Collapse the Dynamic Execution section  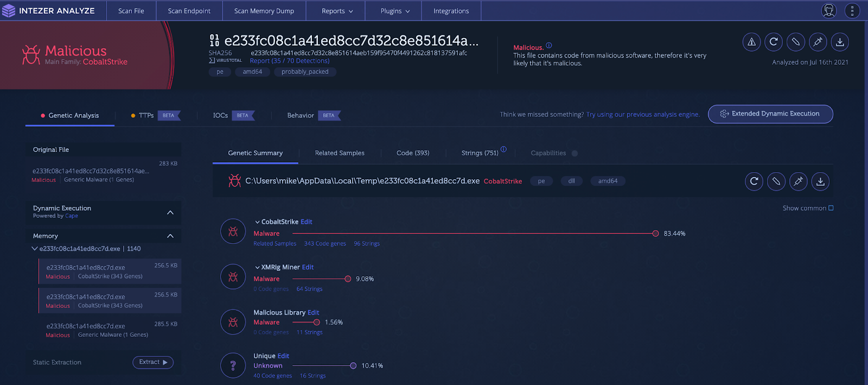[170, 212]
